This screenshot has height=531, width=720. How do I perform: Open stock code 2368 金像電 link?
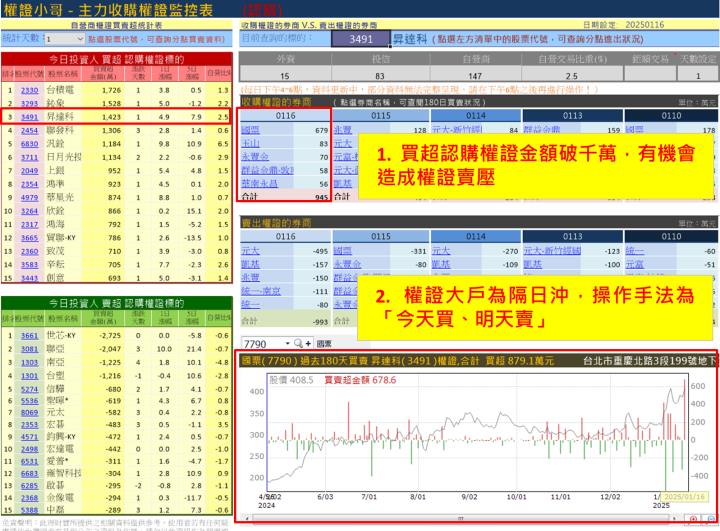click(29, 497)
